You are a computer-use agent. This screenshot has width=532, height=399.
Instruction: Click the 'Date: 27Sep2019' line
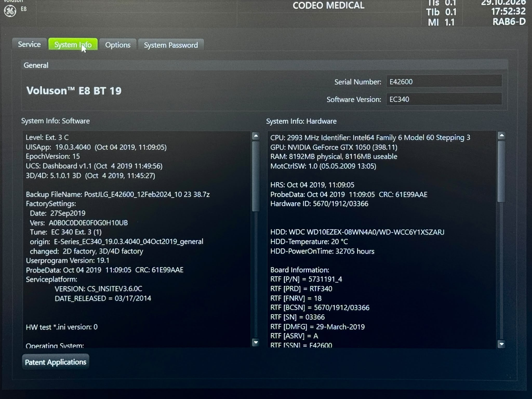coord(58,213)
